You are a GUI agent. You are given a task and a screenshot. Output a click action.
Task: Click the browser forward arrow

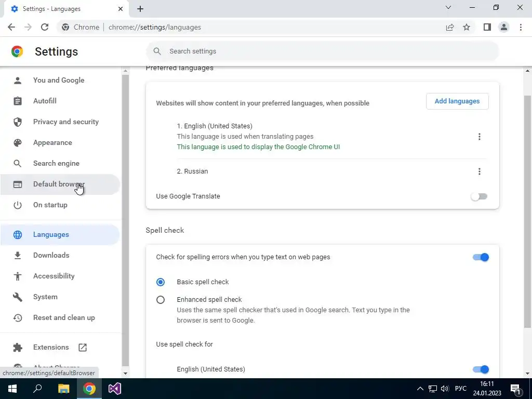pyautogui.click(x=28, y=27)
